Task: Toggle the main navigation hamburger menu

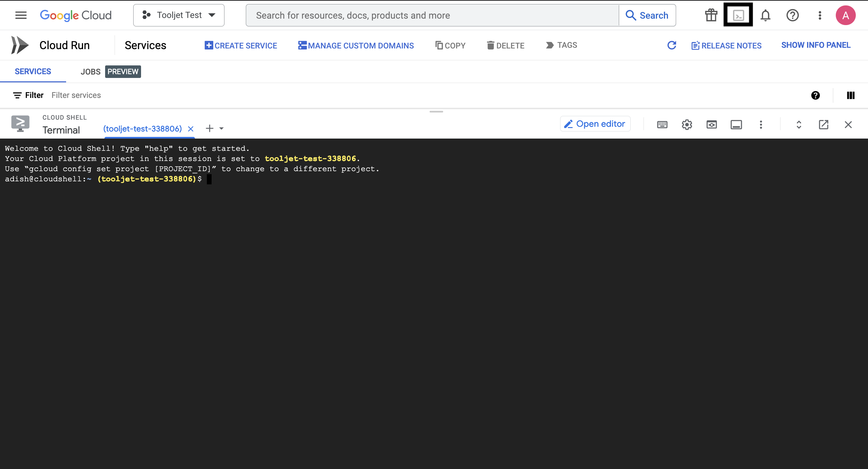Action: [x=21, y=15]
